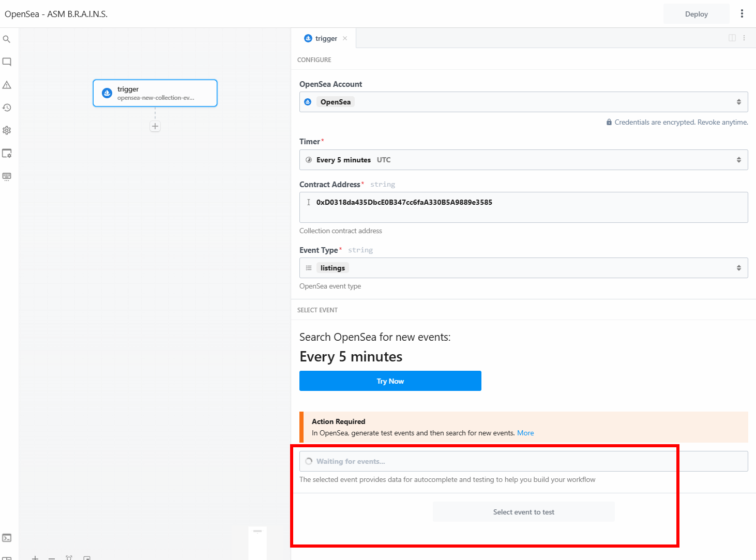Open the terminal console icon in sidebar
The height and width of the screenshot is (560, 756).
click(x=7, y=538)
